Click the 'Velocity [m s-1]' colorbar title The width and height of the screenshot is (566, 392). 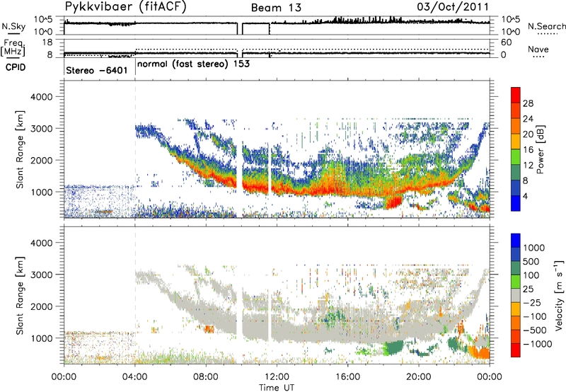[559, 295]
